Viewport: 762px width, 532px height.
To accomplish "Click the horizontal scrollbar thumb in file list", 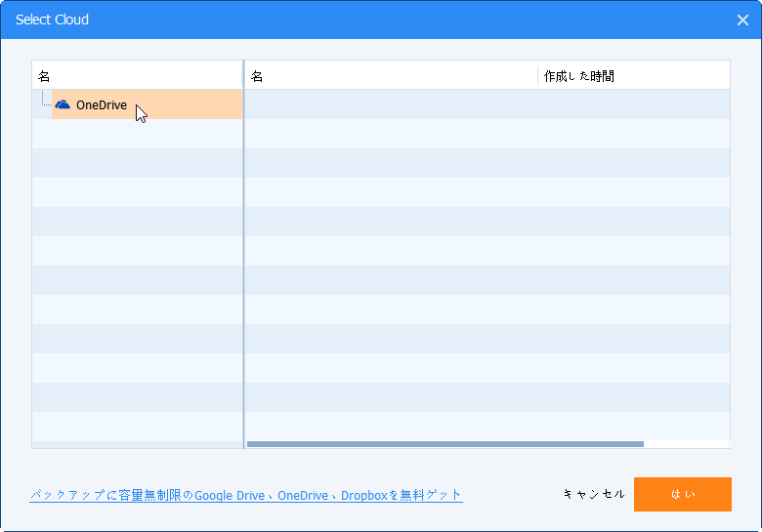I will [445, 444].
